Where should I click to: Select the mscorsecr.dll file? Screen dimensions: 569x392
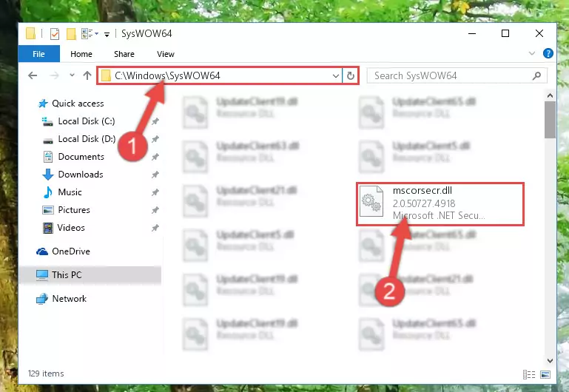tap(440, 204)
